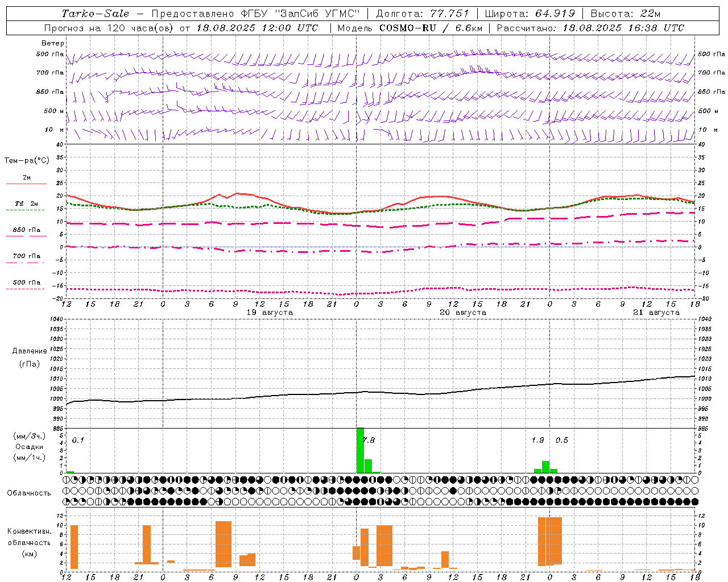Click the solid red '2м' legend line

26,184
